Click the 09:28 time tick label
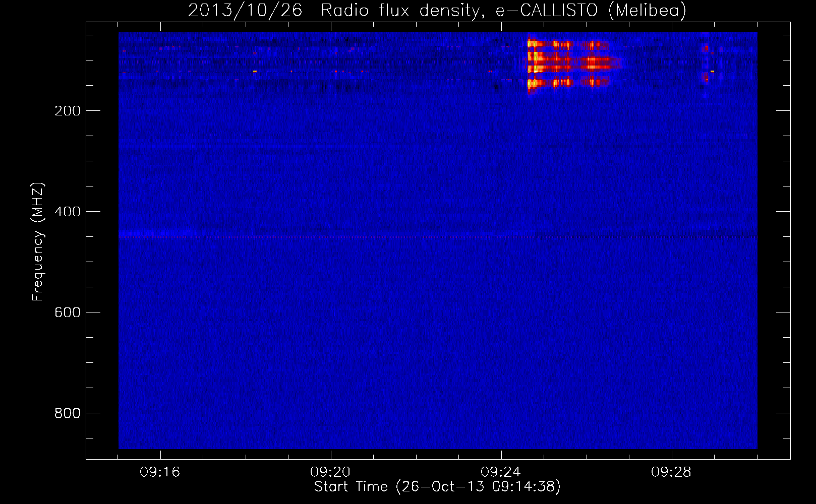This screenshot has height=504, width=816. tap(671, 472)
